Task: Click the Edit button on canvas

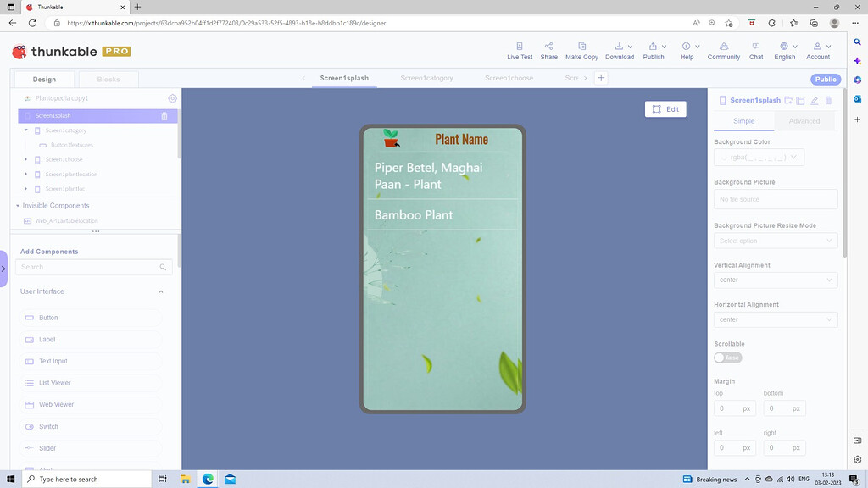Action: click(665, 109)
